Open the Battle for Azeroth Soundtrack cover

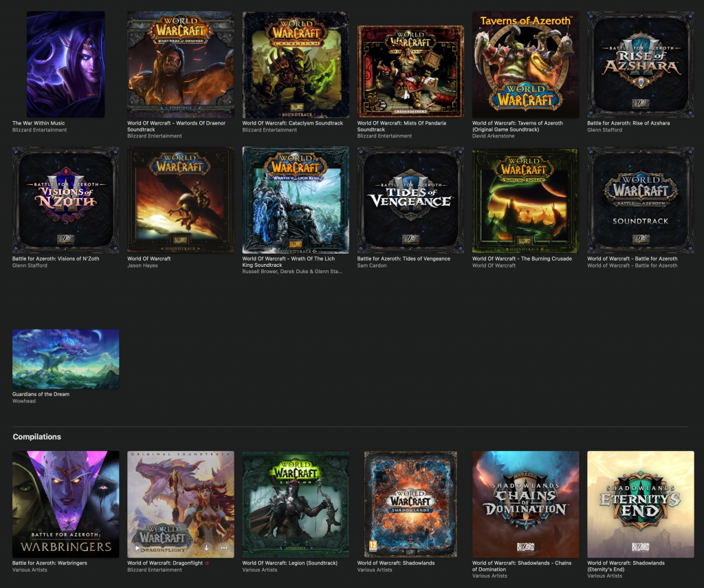(640, 200)
